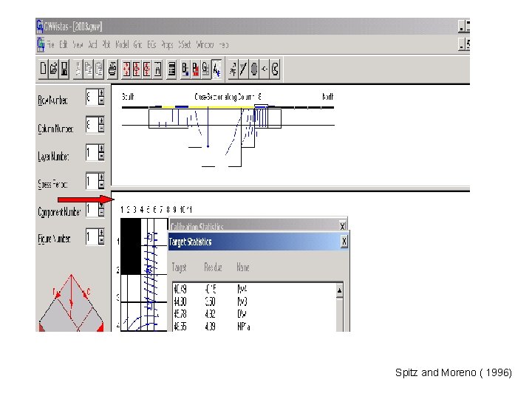The image size is (532, 399).
Task: Open the File menu
Action: point(50,44)
